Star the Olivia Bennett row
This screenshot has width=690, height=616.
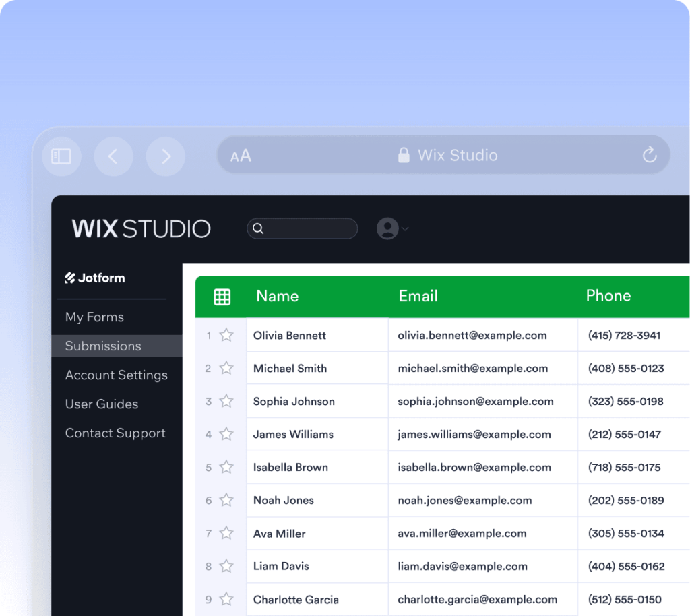[x=226, y=335]
